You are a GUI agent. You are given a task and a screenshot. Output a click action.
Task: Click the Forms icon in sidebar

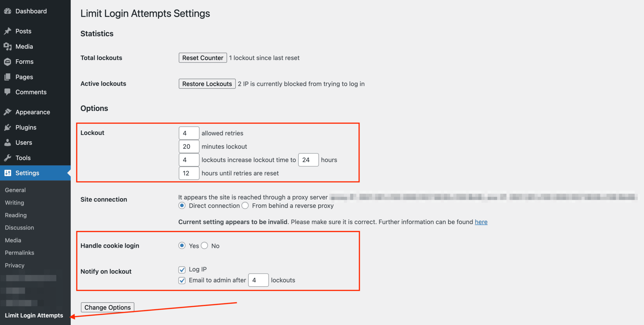click(x=8, y=62)
